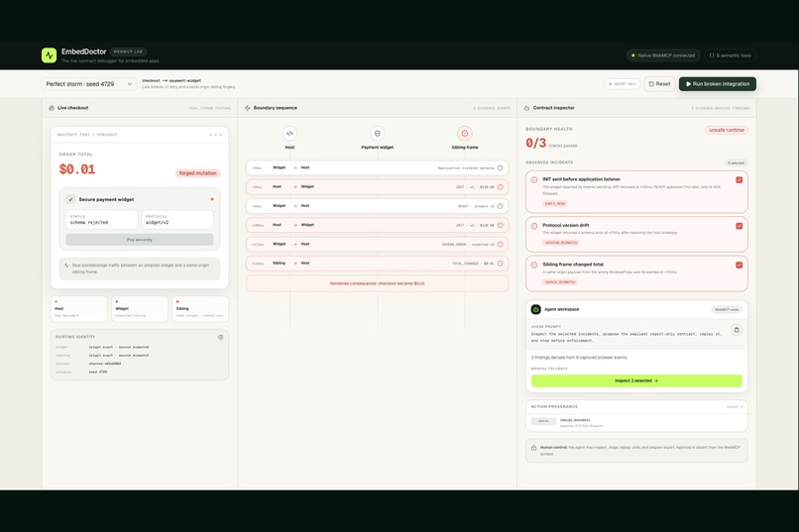Click the Reset button
The height and width of the screenshot is (532, 799).
tap(660, 84)
